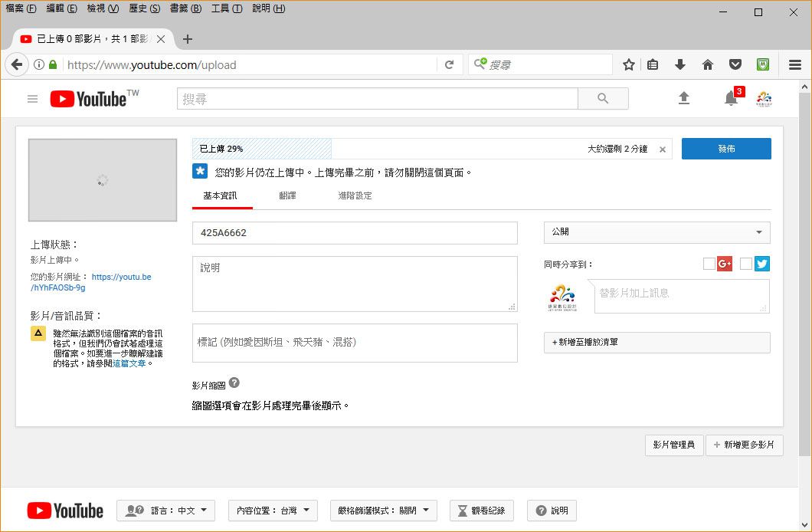Open the content location dropdown for 台灣
Viewport: 812px width, 532px height.
coord(273,510)
